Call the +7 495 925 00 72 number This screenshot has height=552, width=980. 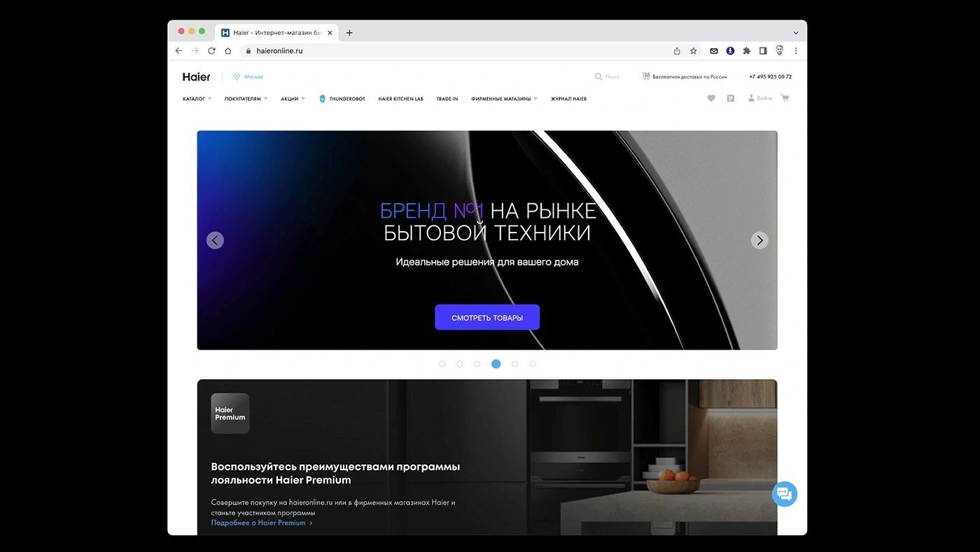coord(770,77)
